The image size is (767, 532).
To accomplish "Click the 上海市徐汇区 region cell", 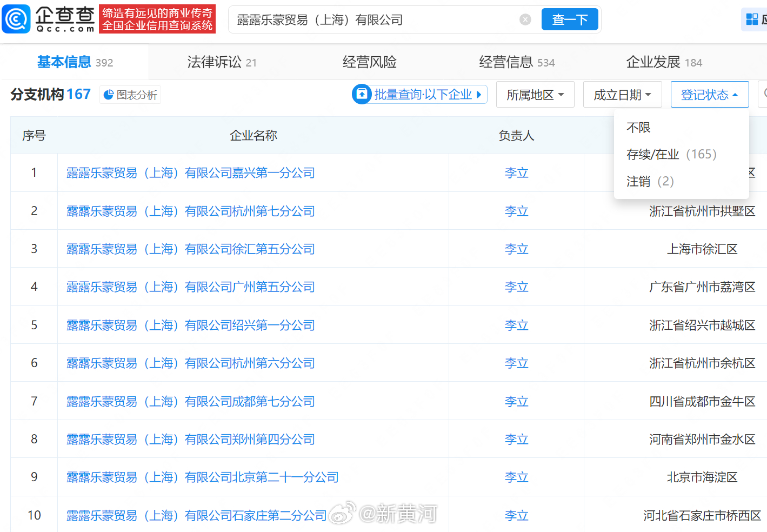I will coord(702,249).
